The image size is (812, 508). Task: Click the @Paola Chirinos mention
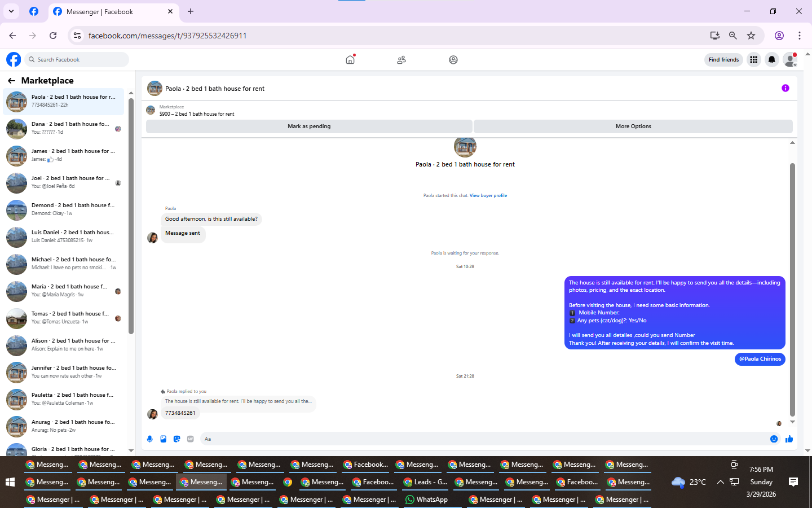[760, 359]
